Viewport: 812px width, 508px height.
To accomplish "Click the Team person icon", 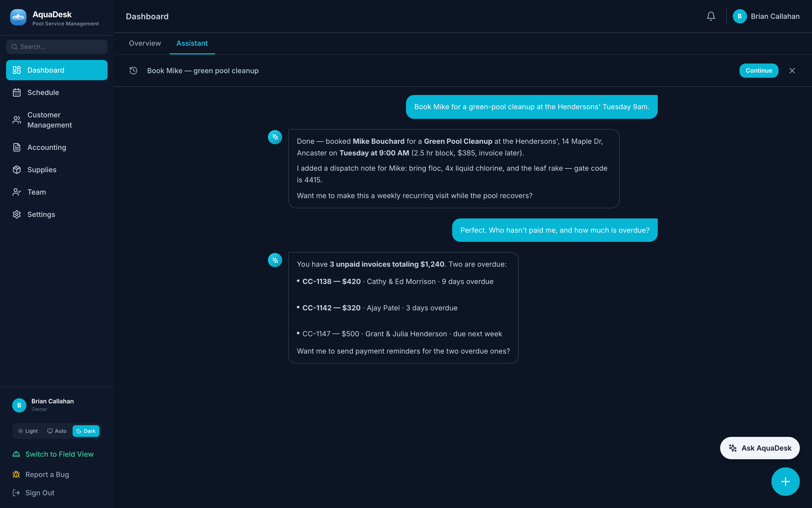I will point(17,192).
